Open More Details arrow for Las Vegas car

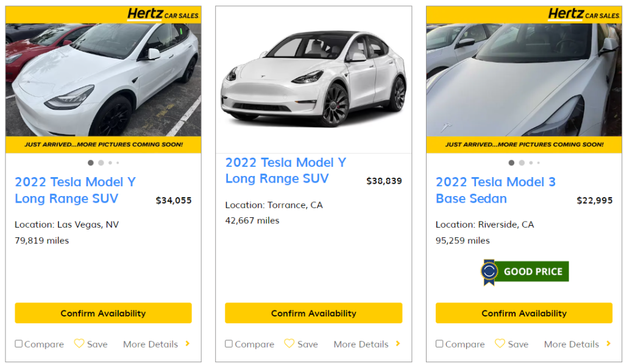point(187,344)
